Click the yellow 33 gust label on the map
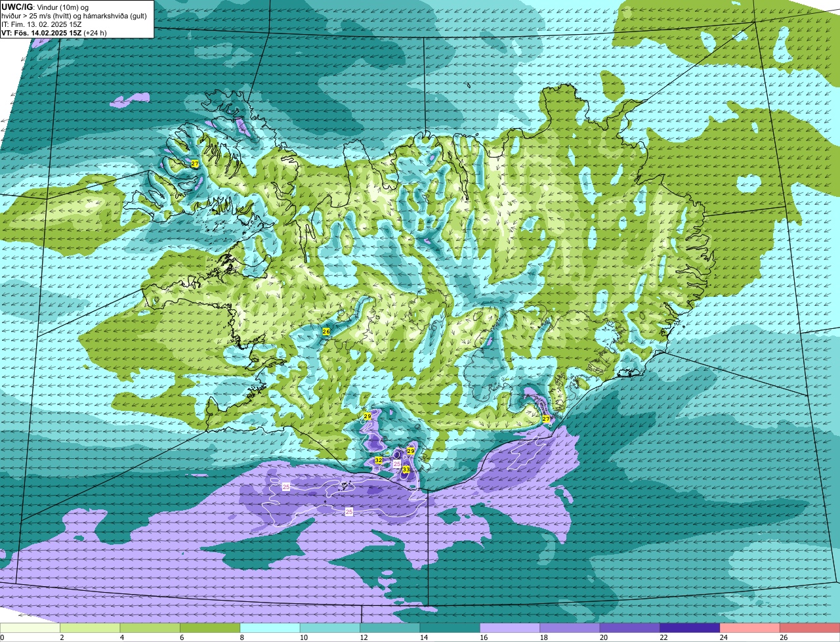The image size is (840, 642). coord(406,469)
